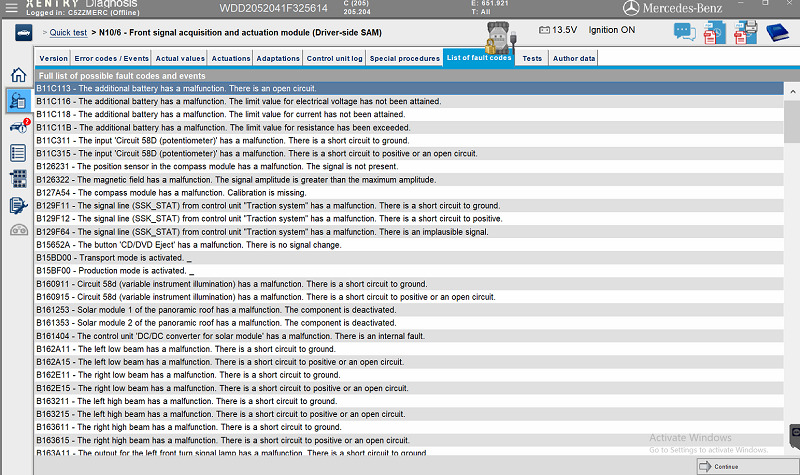
Task: Select B161353 Solar module 2 row
Action: pyautogui.click(x=409, y=323)
